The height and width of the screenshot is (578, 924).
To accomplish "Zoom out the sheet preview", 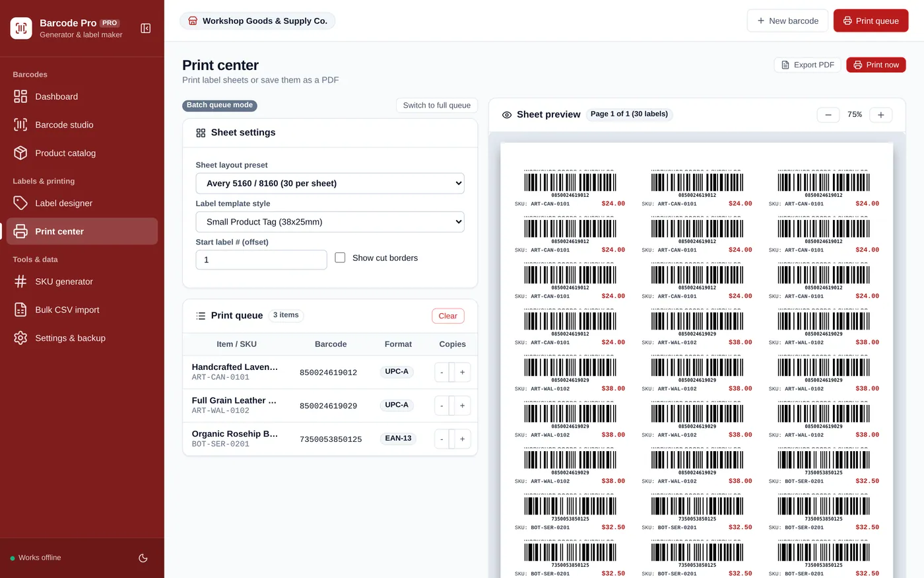I will click(828, 115).
